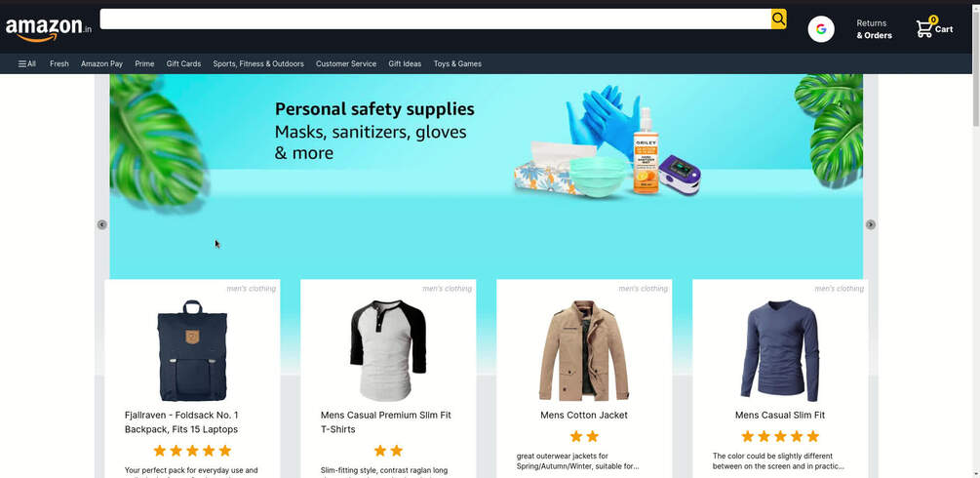Viewport: 980px width, 478px height.
Task: Open Prime from navigation bar
Action: tap(144, 63)
